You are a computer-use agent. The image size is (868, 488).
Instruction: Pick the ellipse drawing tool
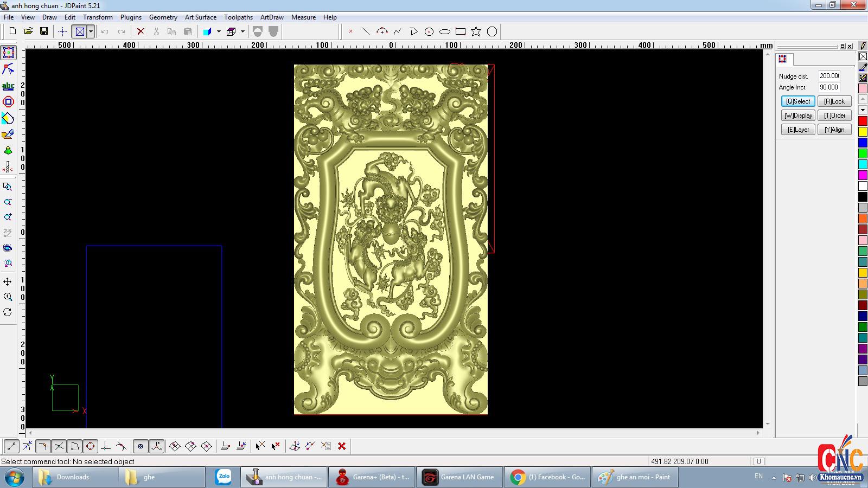(445, 31)
